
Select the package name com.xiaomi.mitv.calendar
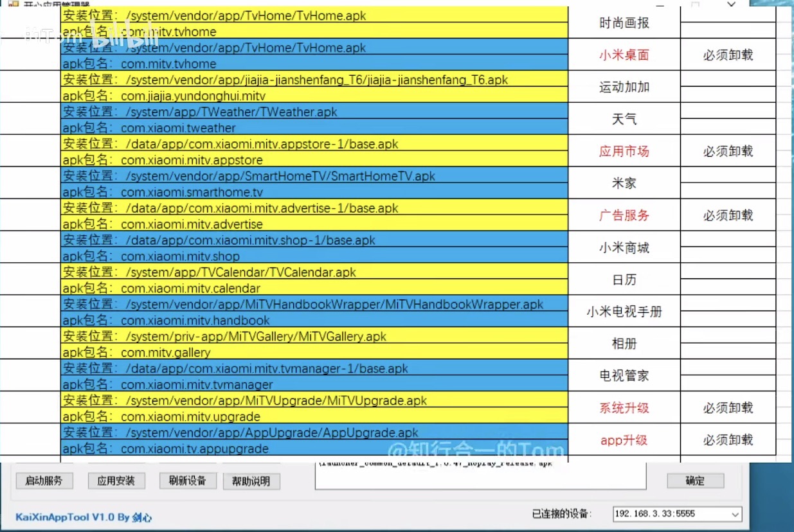coord(190,288)
